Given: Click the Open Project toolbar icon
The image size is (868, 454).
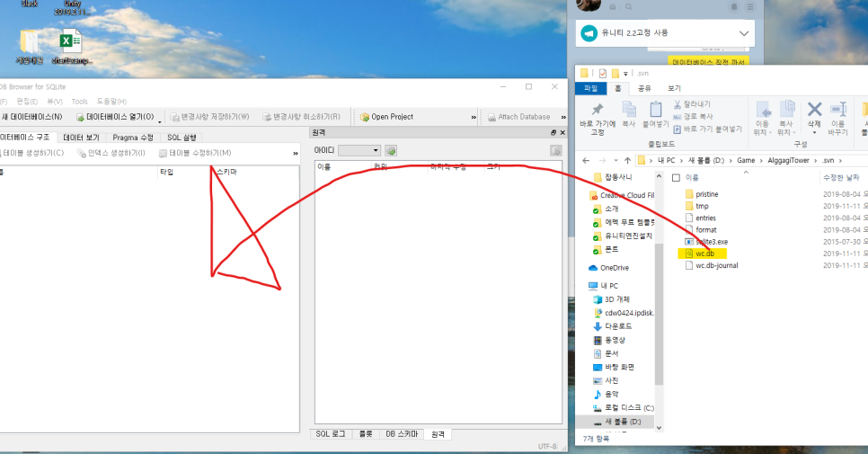Looking at the screenshot, I should click(x=364, y=117).
